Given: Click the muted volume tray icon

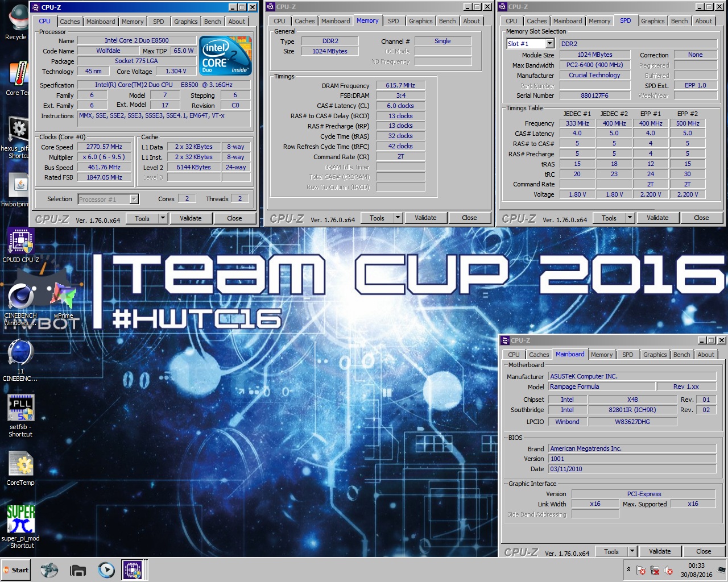Looking at the screenshot, I should pos(668,570).
